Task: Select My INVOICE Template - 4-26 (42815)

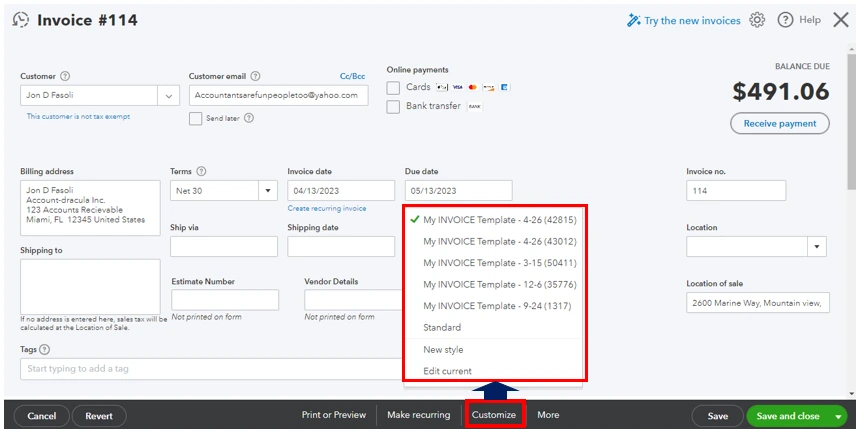Action: click(x=500, y=220)
